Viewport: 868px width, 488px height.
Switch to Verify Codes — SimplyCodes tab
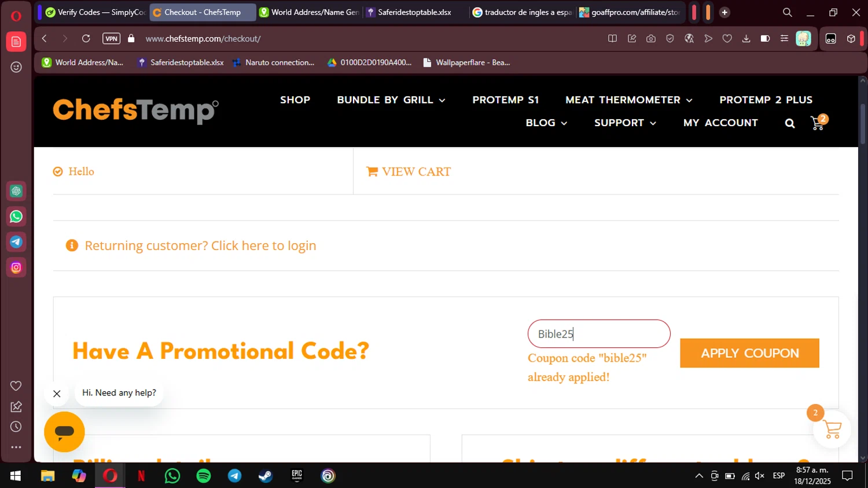[x=95, y=12]
